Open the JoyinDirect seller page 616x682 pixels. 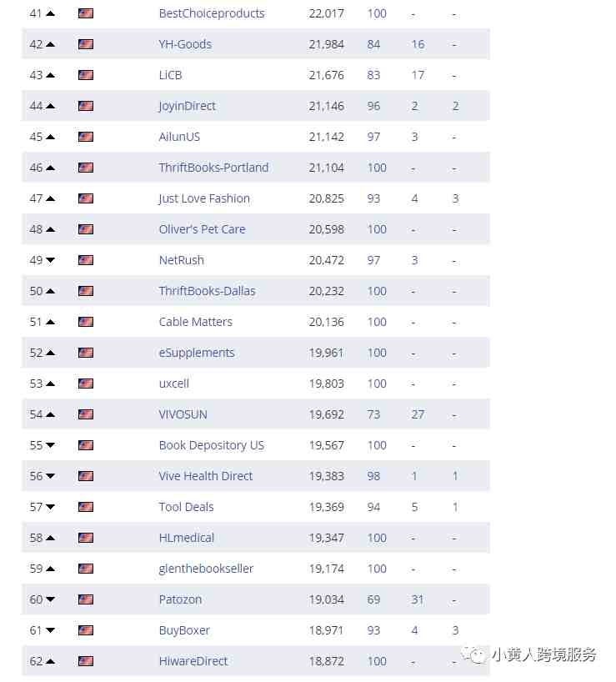[187, 106]
